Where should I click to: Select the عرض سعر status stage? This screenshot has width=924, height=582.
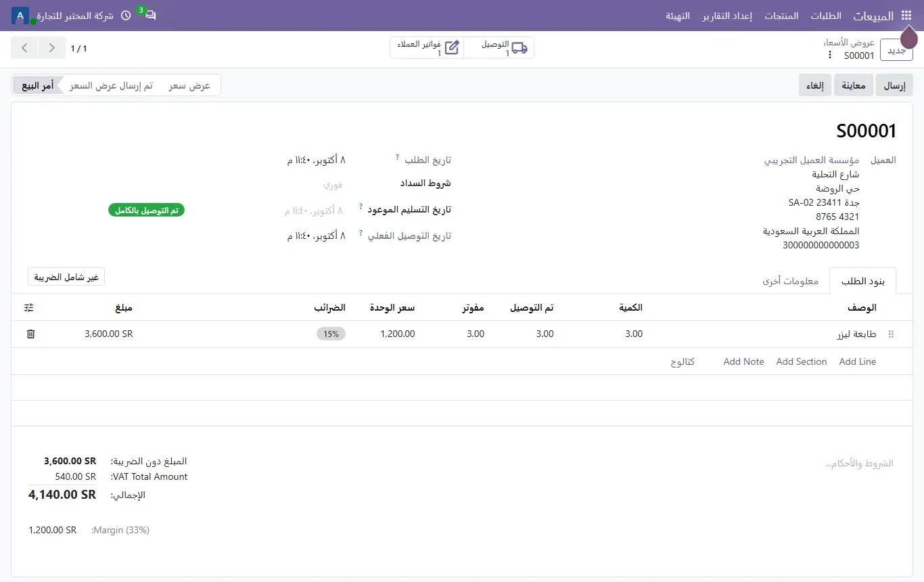coord(189,86)
